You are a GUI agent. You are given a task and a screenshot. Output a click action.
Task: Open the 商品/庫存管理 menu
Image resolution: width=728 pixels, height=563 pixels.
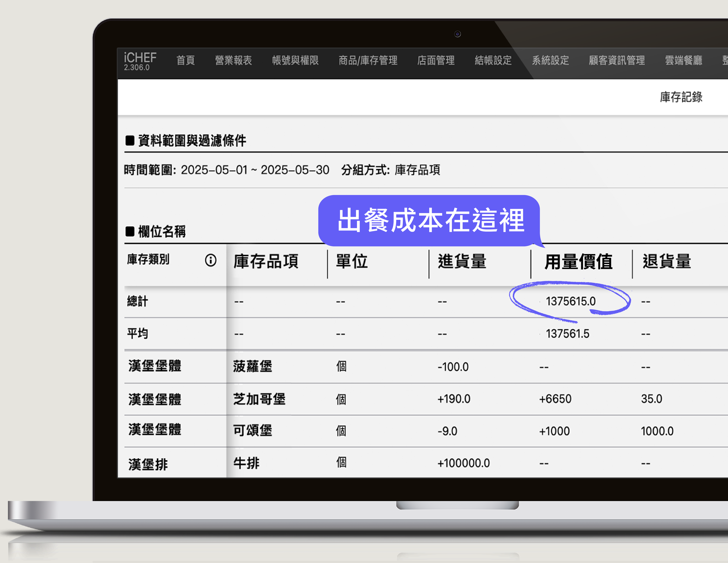pyautogui.click(x=368, y=60)
